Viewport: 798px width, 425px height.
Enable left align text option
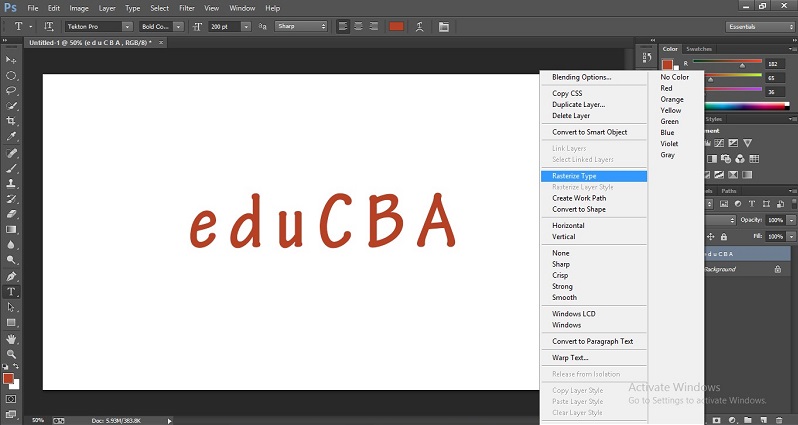click(x=342, y=26)
